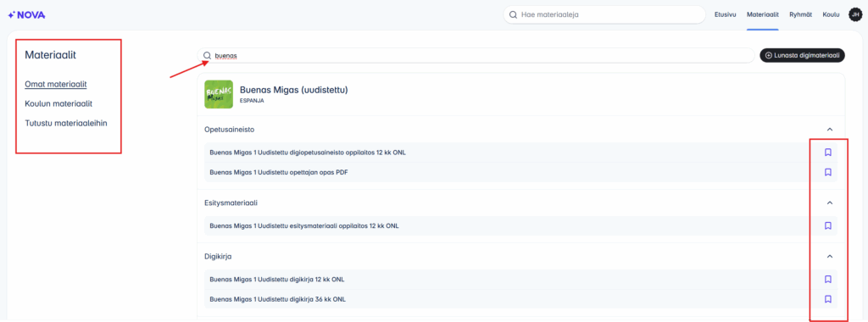
Task: Go to Koulu in top navigation
Action: (831, 15)
